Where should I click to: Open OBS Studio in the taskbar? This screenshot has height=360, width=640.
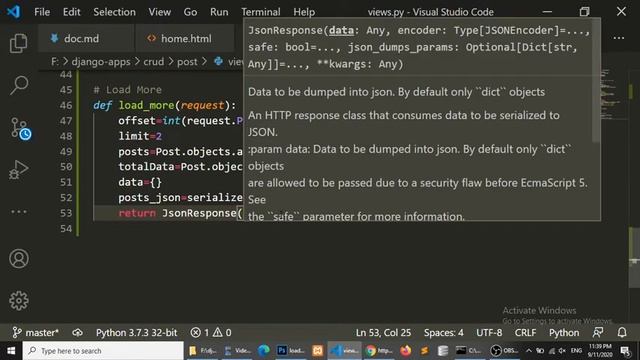pyautogui.click(x=504, y=351)
